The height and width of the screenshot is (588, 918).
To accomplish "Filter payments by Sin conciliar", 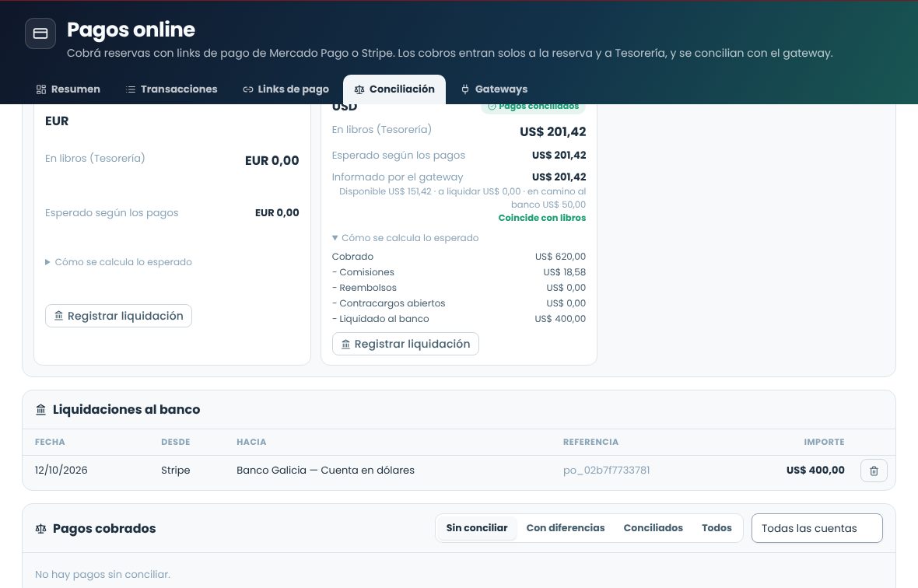I will [x=477, y=528].
